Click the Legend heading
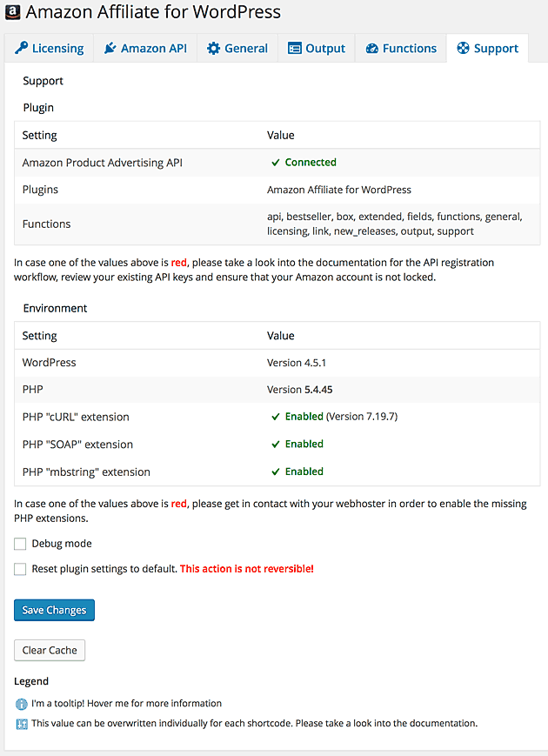This screenshot has height=756, width=548. [31, 681]
